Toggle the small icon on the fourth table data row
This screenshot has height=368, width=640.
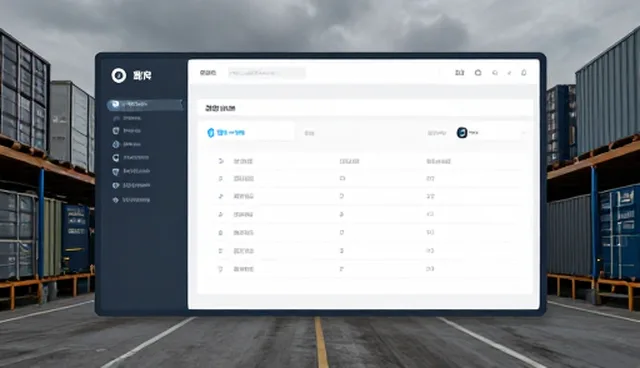(220, 233)
